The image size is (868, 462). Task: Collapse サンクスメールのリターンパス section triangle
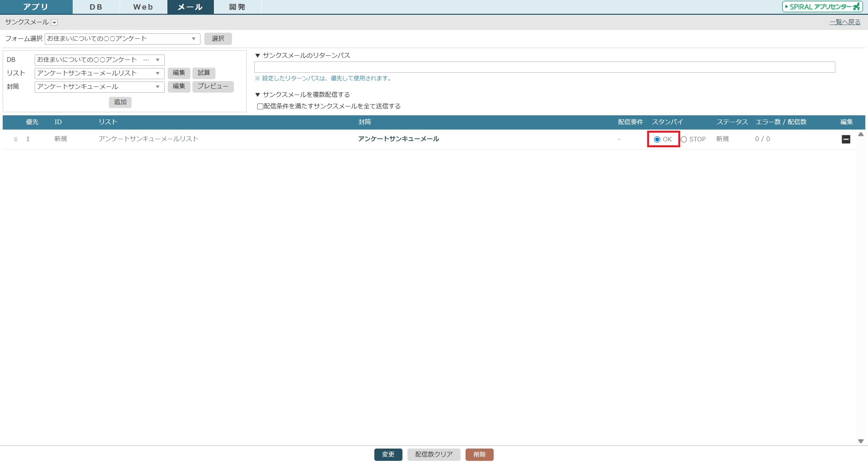coord(258,56)
